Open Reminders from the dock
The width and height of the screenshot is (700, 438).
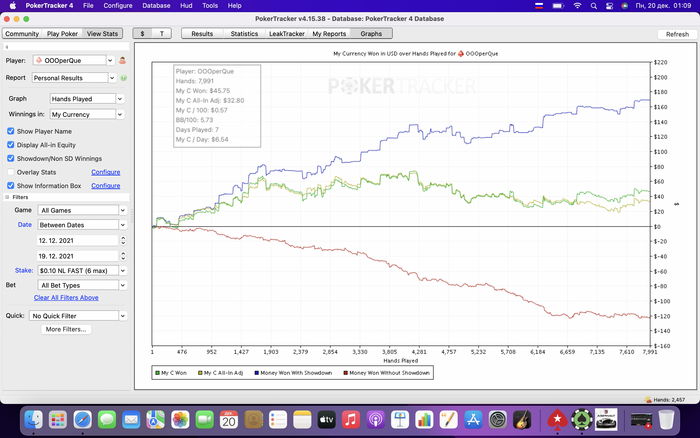(x=278, y=420)
